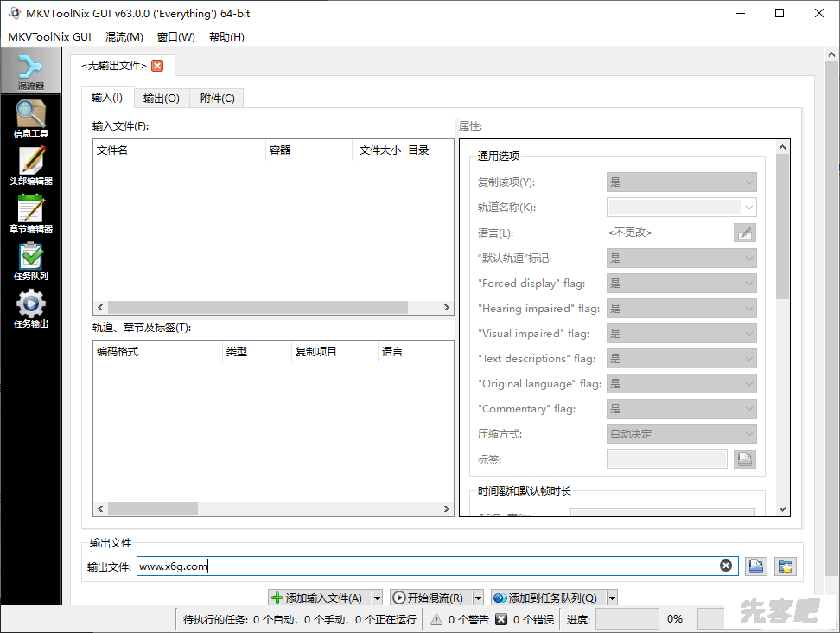Click the 开始混流(R) button
Screen dimensions: 840x633
click(x=429, y=598)
